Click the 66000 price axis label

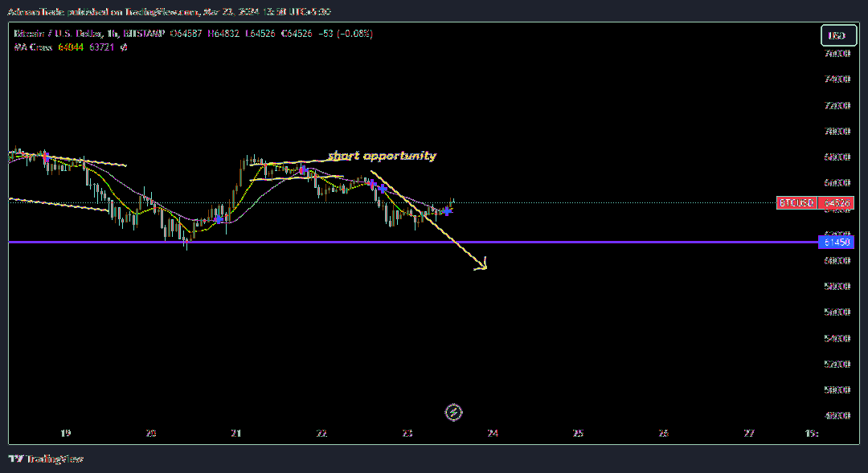point(837,182)
